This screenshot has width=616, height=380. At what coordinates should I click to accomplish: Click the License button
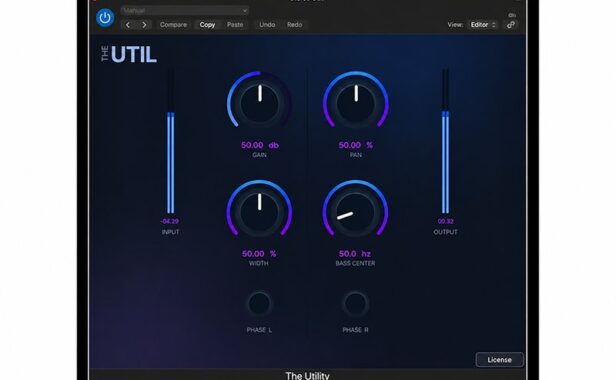[x=499, y=360]
